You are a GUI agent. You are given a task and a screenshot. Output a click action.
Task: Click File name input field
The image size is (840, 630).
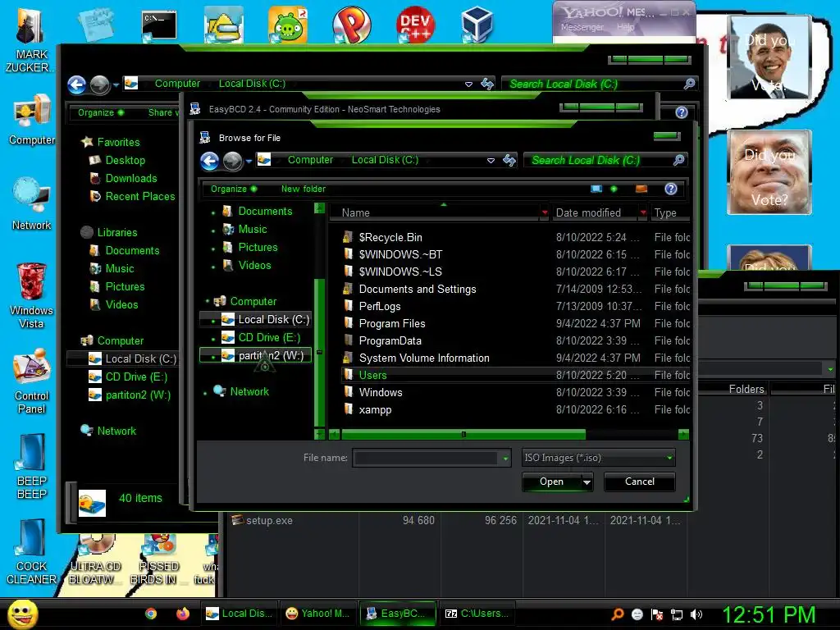(x=426, y=458)
